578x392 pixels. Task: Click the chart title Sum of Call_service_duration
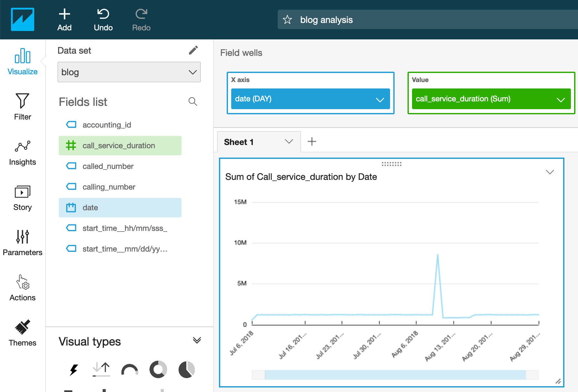(301, 177)
